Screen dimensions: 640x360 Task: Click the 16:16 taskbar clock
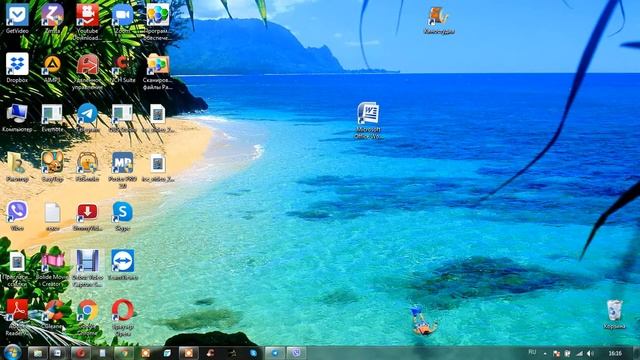(x=615, y=353)
